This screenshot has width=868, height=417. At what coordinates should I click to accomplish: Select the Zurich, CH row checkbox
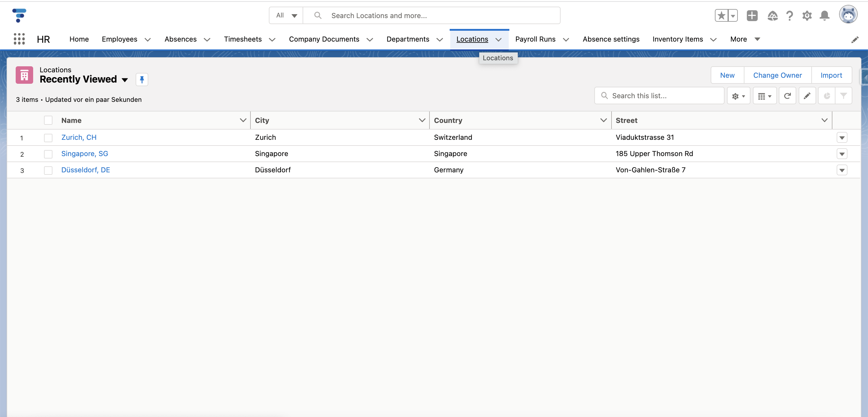pos(48,137)
